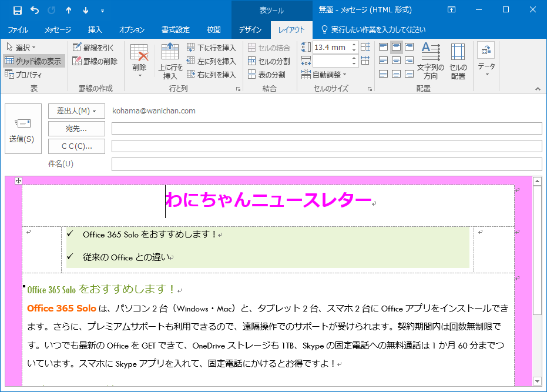Screen dimensions: 547x392
Task: Click 文字列の方向 text direction
Action: coord(431,61)
